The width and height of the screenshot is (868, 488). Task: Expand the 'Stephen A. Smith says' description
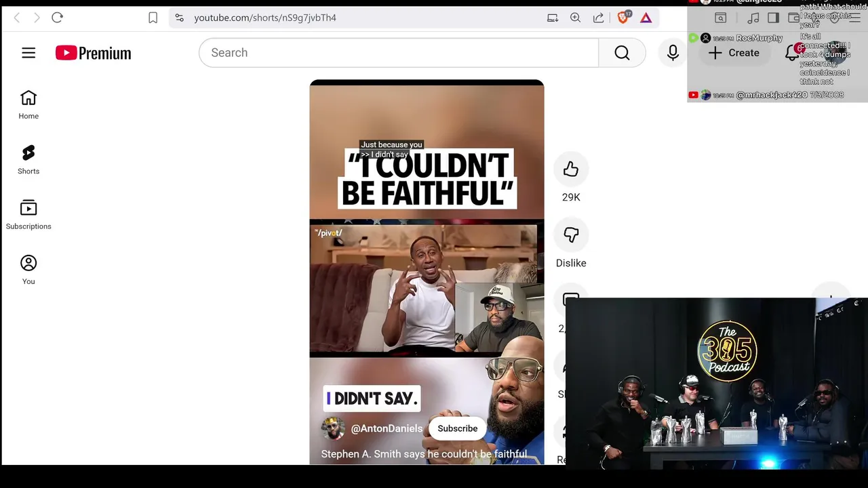click(424, 454)
